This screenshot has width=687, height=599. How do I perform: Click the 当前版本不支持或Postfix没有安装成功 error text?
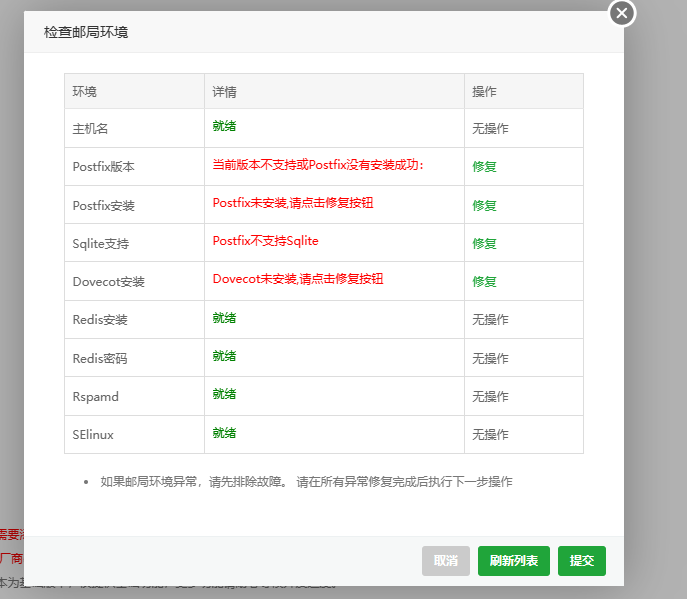click(x=318, y=165)
